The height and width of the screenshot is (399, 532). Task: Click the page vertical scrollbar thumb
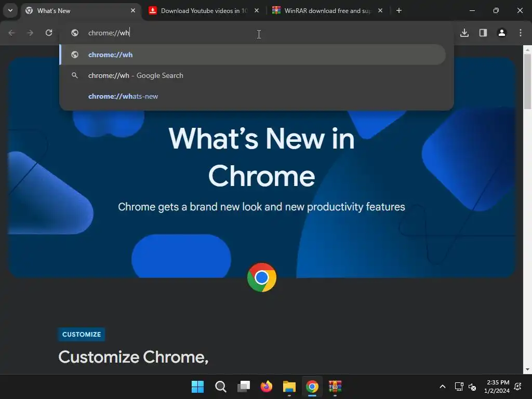coord(527,82)
